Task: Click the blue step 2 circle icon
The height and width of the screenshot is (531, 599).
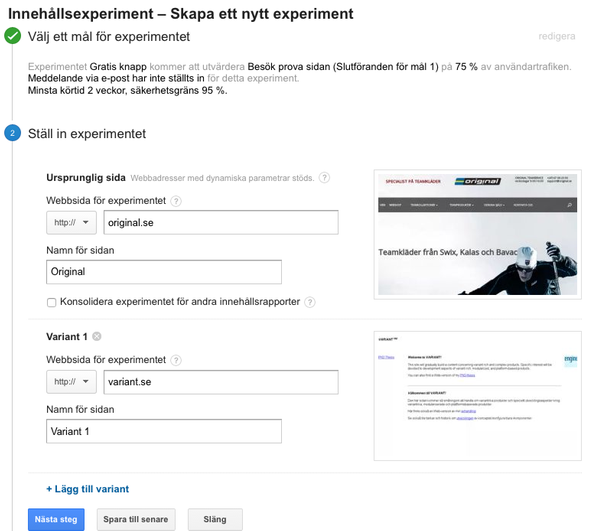Action: pyautogui.click(x=13, y=133)
